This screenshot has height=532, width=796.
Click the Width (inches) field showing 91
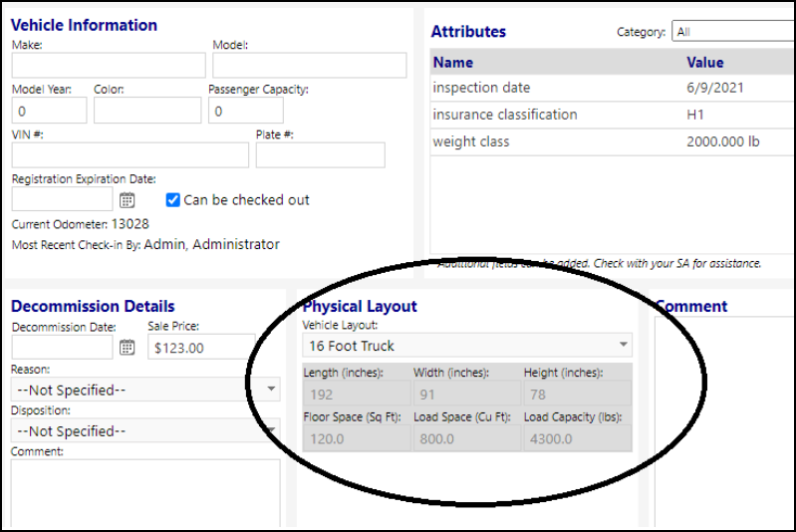tap(467, 394)
